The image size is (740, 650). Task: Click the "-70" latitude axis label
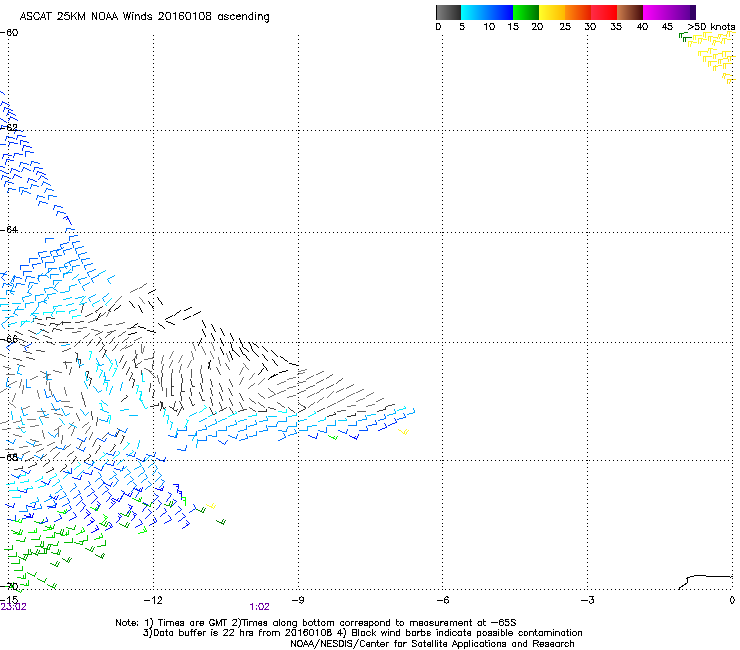point(9,586)
